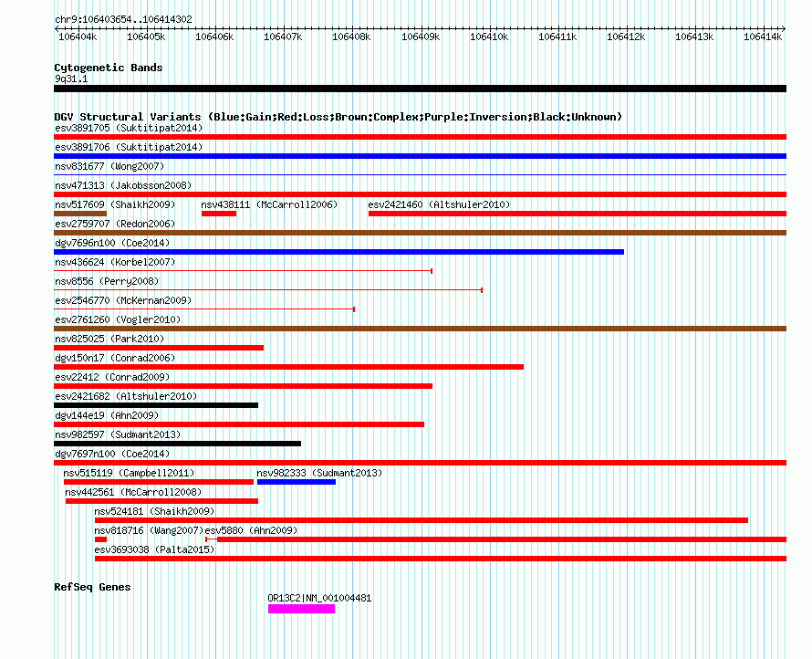The width and height of the screenshot is (812, 659).
Task: Open the nsv831677 (Wong2007) variant
Action: pos(109,166)
